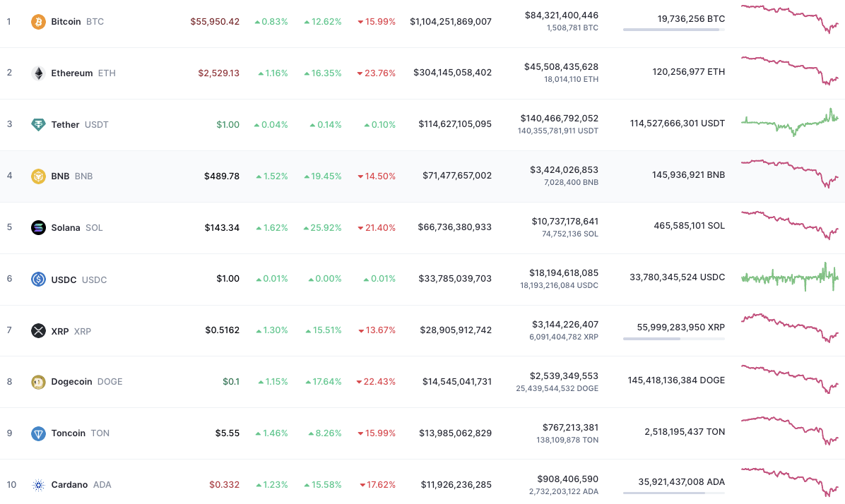
Task: Click Bitcoin 24h volume $84,321,400,446
Action: click(x=561, y=16)
